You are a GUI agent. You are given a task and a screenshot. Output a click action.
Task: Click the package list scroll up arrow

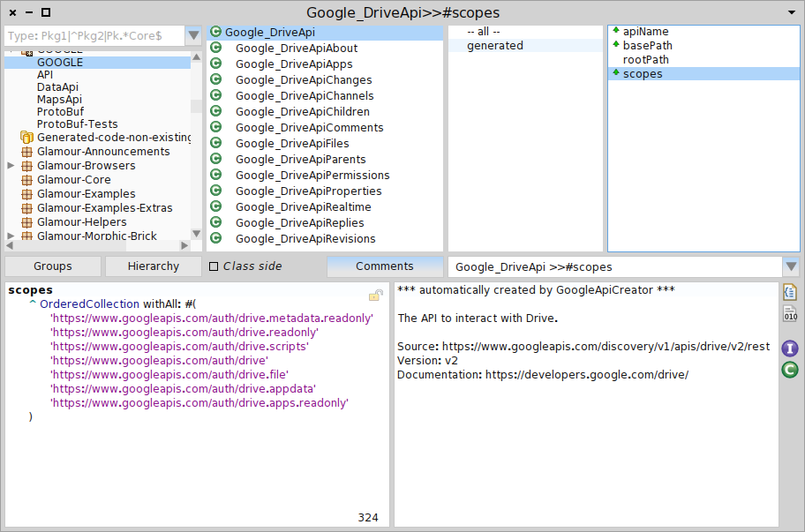click(196, 57)
